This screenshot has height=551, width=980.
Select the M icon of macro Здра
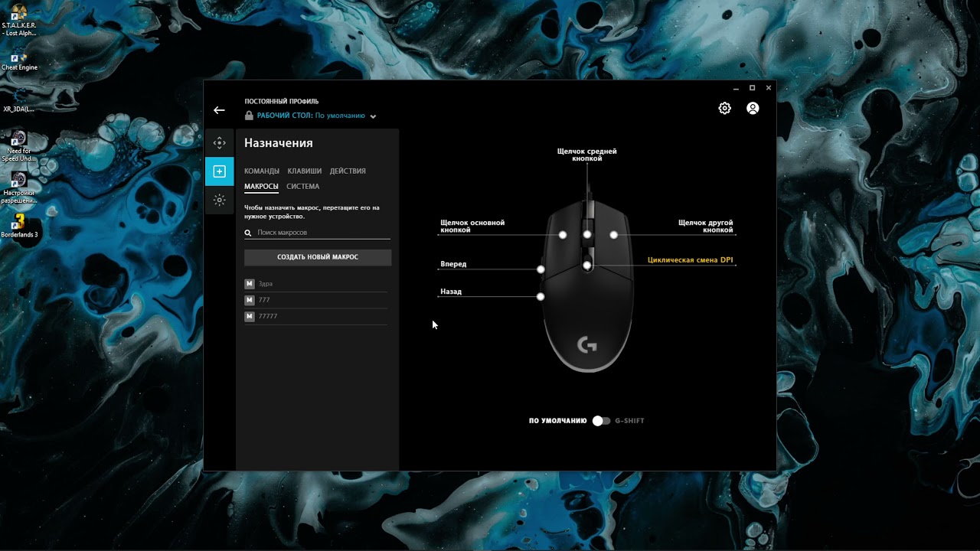click(x=249, y=284)
